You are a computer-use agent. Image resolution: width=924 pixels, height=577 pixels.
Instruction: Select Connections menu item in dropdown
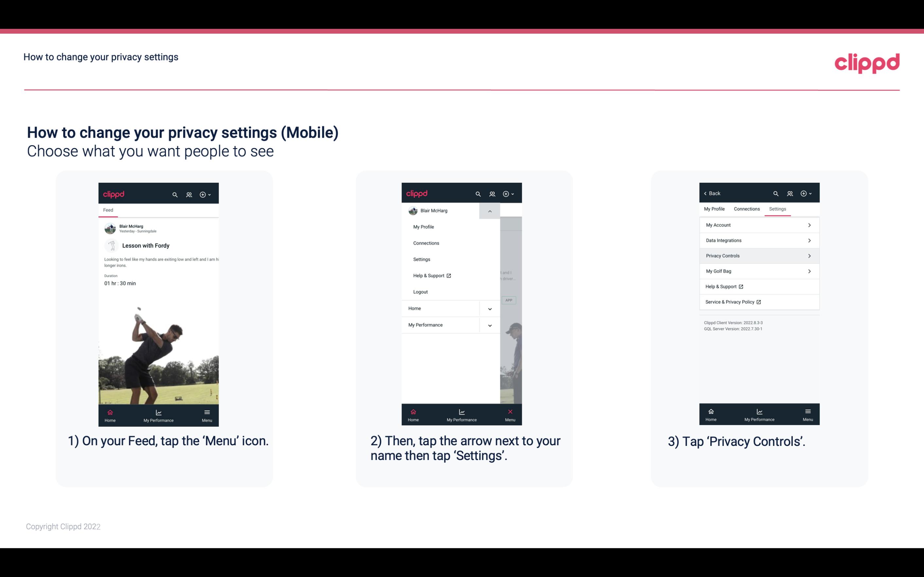(x=426, y=243)
